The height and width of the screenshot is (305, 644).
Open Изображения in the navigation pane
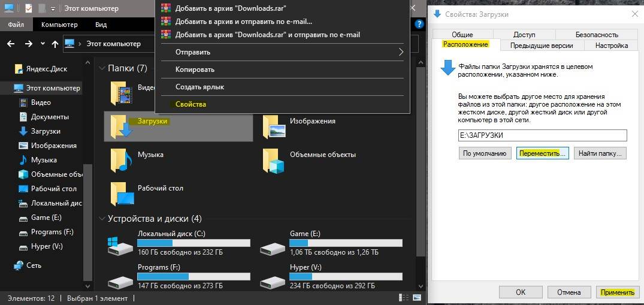48,146
